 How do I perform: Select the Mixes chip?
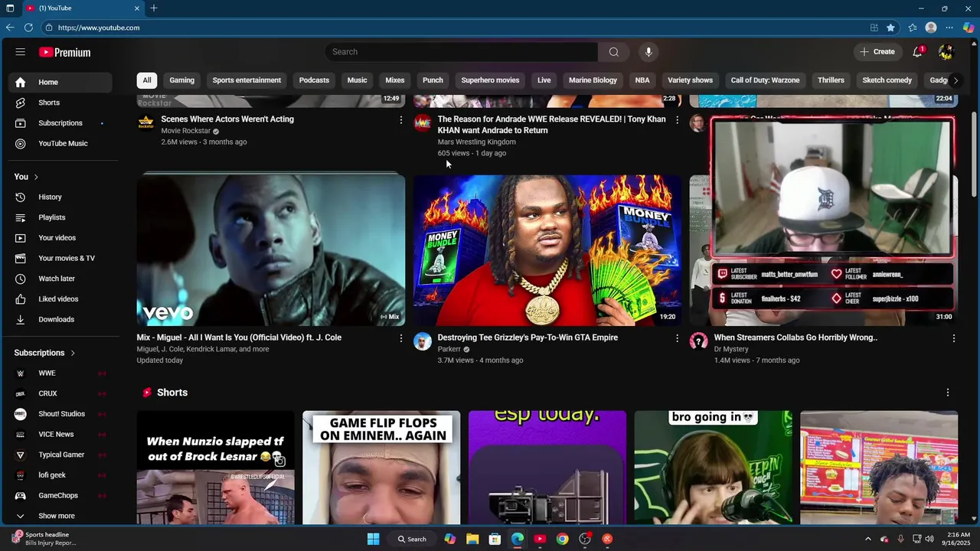pyautogui.click(x=395, y=80)
